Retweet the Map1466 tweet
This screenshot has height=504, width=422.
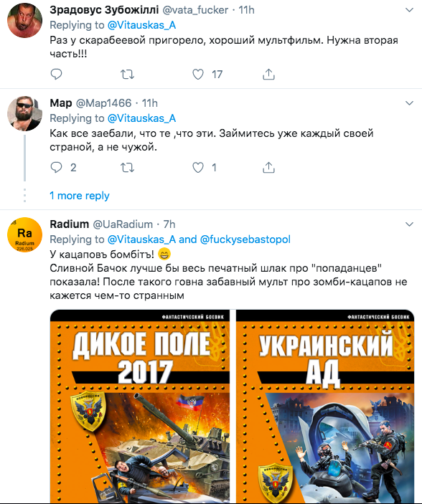[x=127, y=168]
